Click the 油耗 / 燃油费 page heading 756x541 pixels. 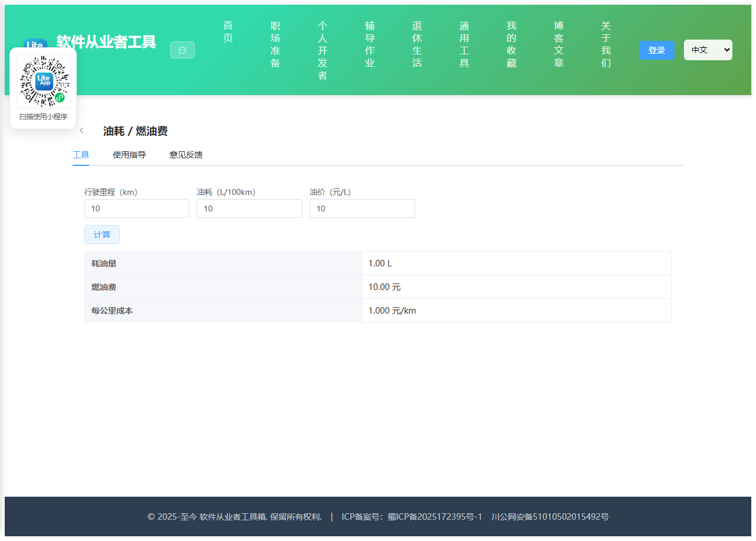135,131
